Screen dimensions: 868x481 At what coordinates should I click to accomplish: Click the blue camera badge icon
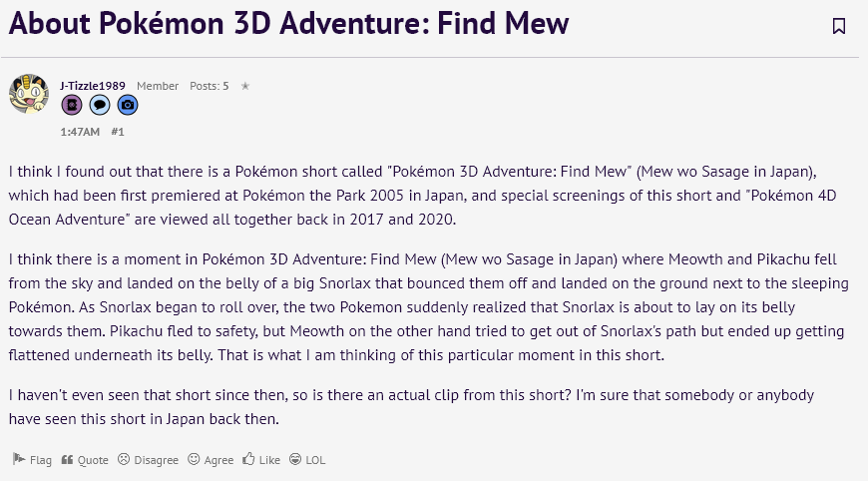[128, 105]
